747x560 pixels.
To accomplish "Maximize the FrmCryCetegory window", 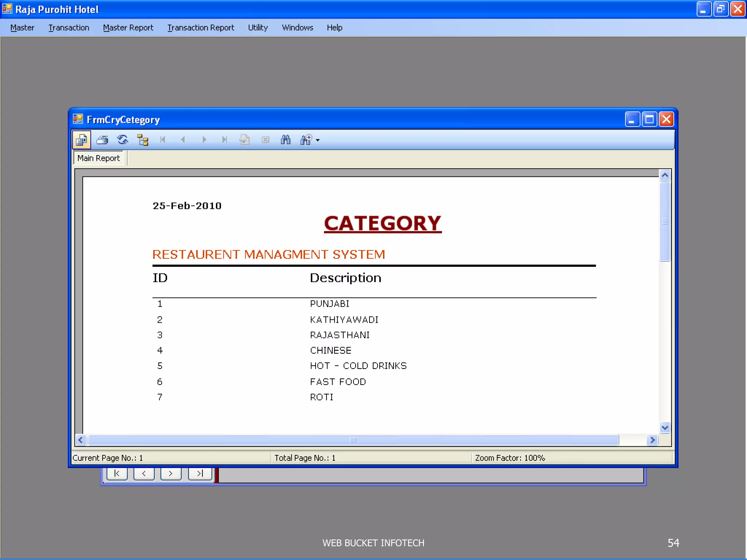I will 649,119.
